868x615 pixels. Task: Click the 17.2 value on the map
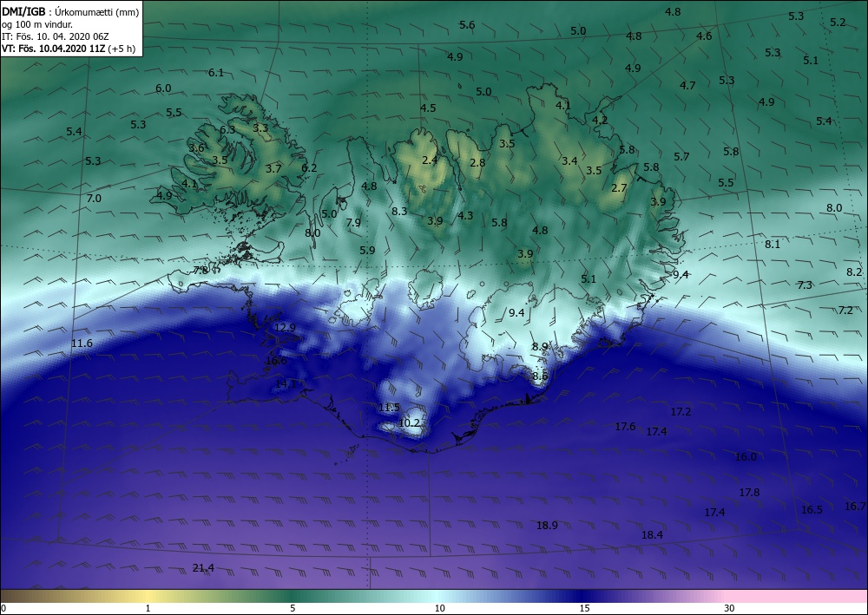681,411
